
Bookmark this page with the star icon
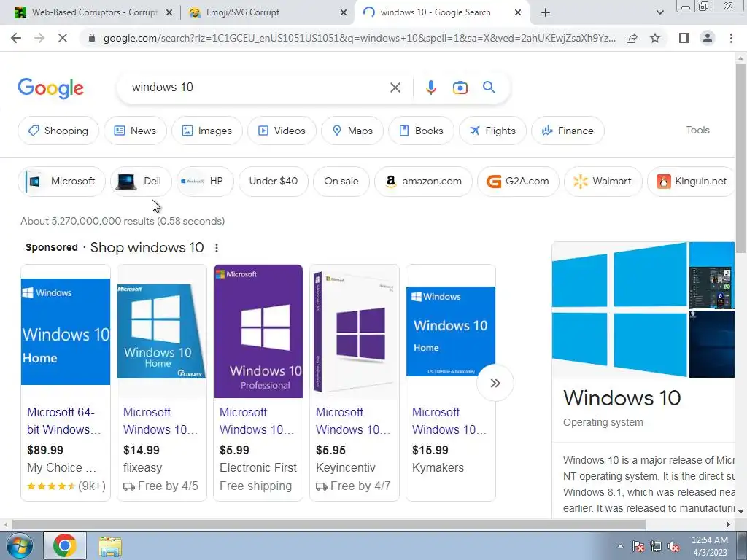click(655, 38)
